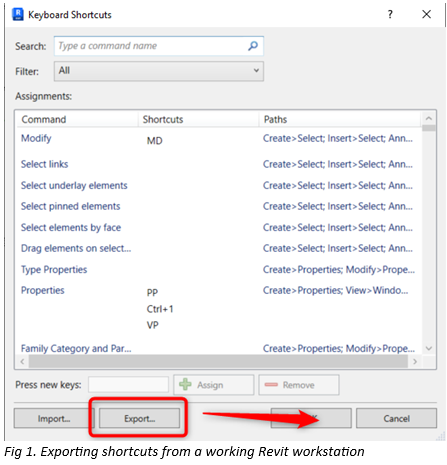Select the Ctrl+1 shortcut entry
This screenshot has height=465, width=447.
click(x=160, y=309)
